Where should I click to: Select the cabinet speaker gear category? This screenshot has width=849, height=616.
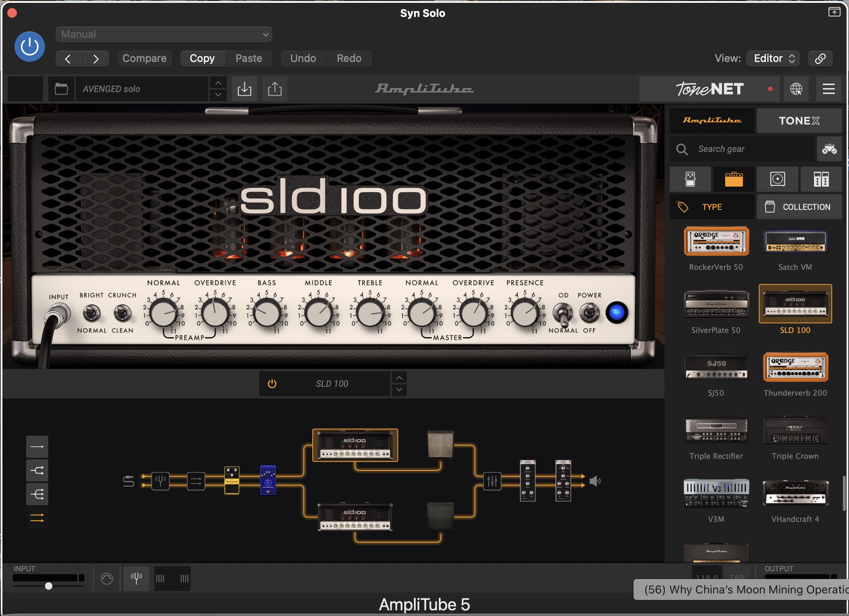click(x=777, y=179)
